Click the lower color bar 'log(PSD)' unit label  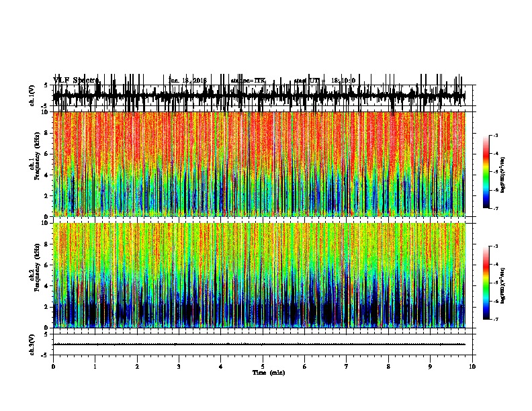[503, 285]
